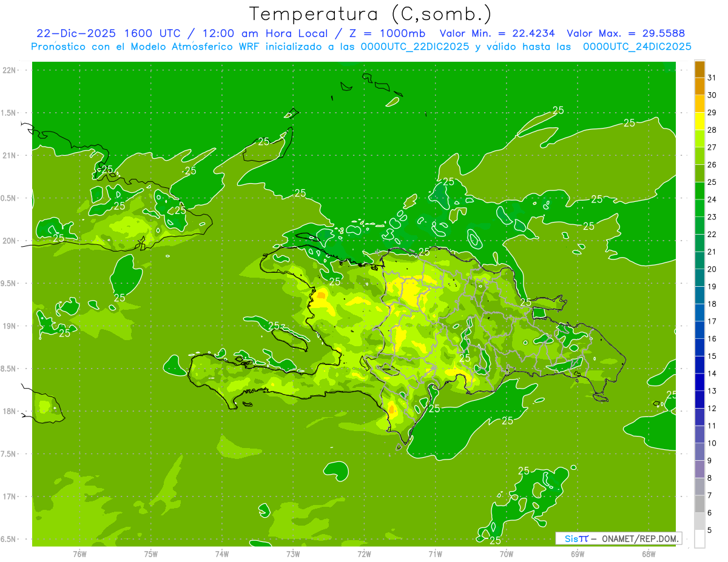The image size is (728, 562).
Task: Click the "74W" longitude axis label
Action: [x=222, y=554]
